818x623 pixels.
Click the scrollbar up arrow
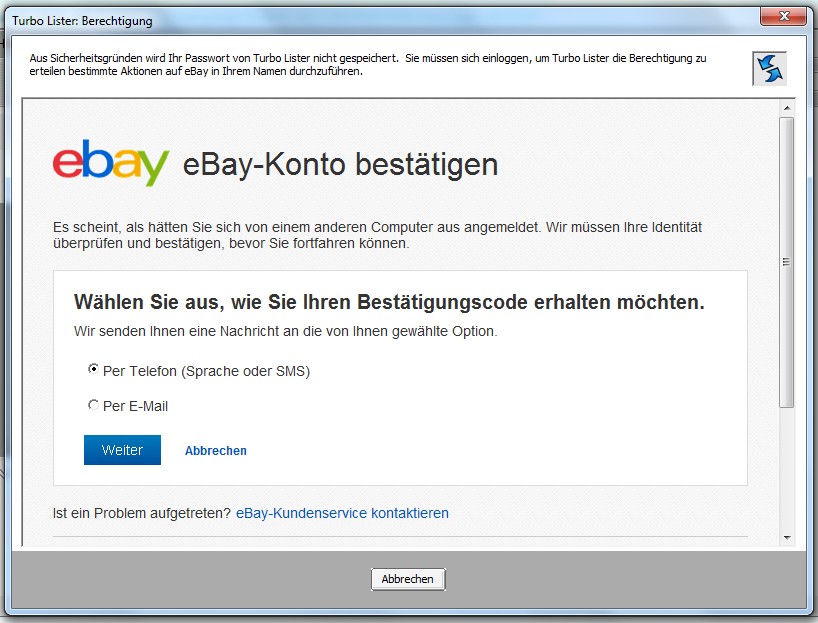point(787,107)
